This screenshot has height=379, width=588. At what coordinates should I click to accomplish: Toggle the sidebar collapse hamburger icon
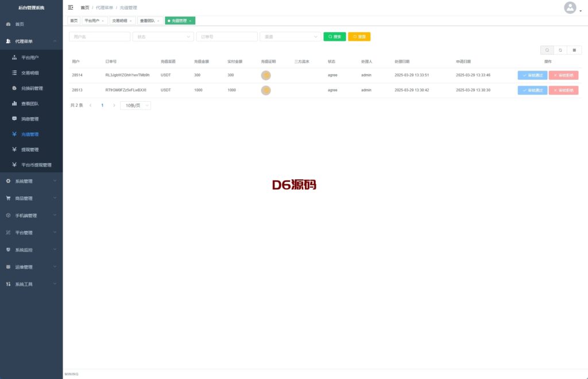tap(71, 7)
